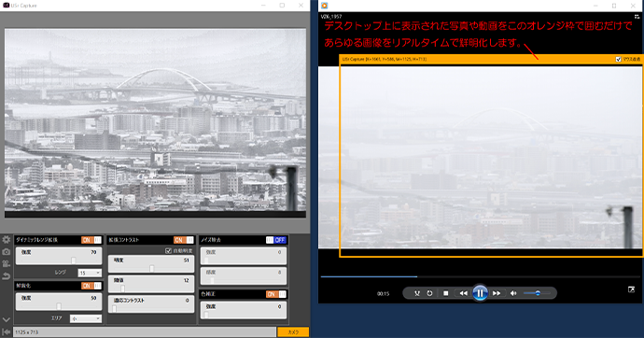This screenshot has height=338, width=644.
Task: Open the エリア dropdown showing 小
Action: point(86,318)
